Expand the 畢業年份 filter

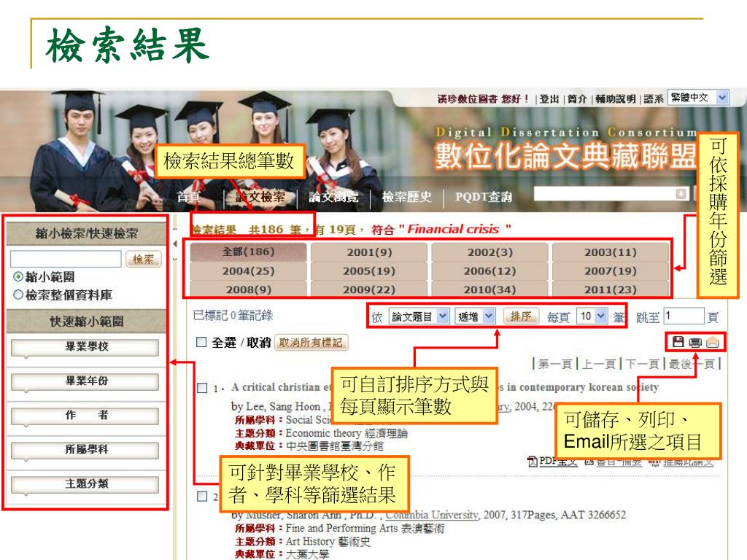pyautogui.click(x=85, y=381)
